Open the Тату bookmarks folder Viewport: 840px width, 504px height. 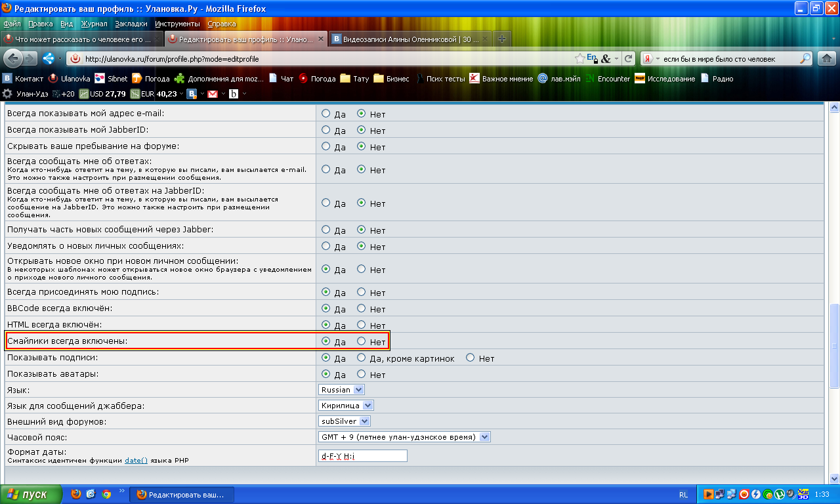click(x=355, y=79)
